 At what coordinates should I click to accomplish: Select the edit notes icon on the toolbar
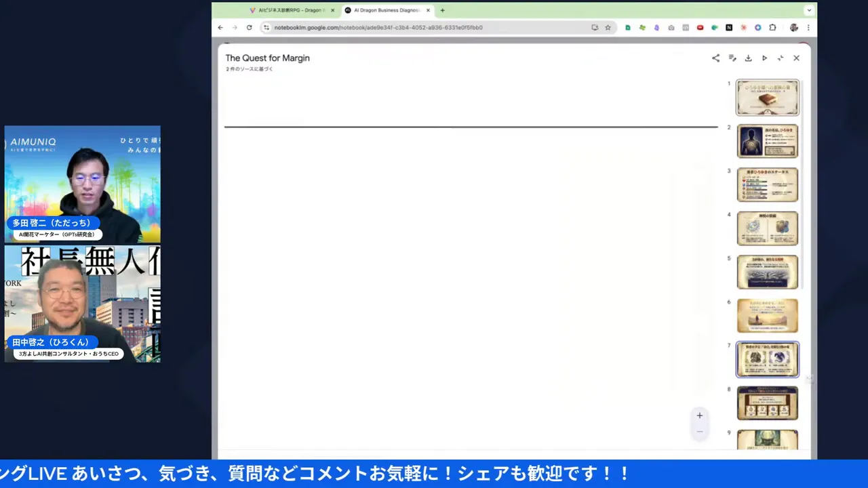(732, 58)
